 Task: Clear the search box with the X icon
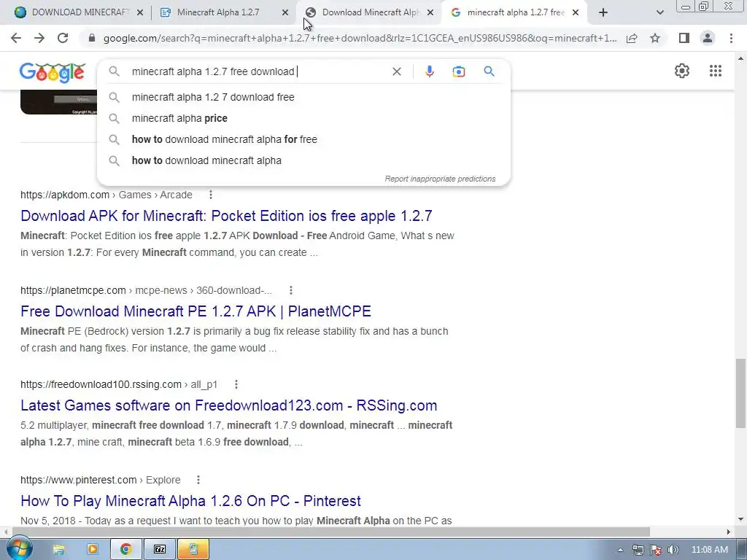click(x=396, y=71)
